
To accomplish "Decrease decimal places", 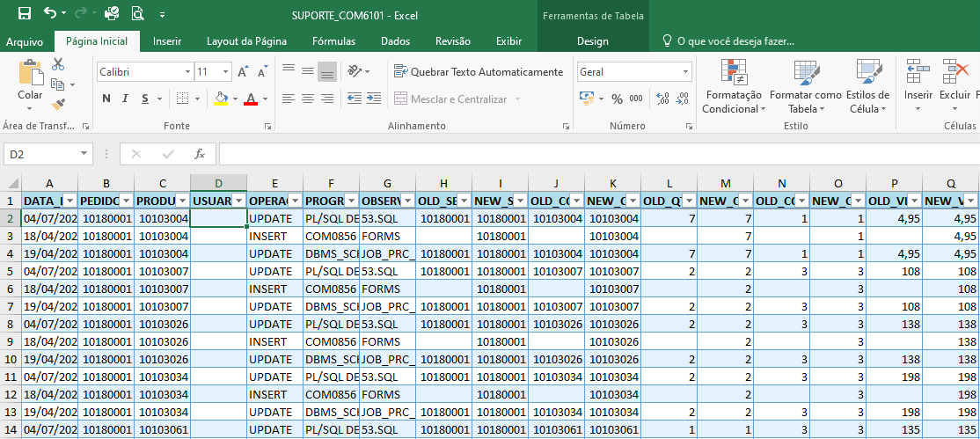I will tap(683, 99).
